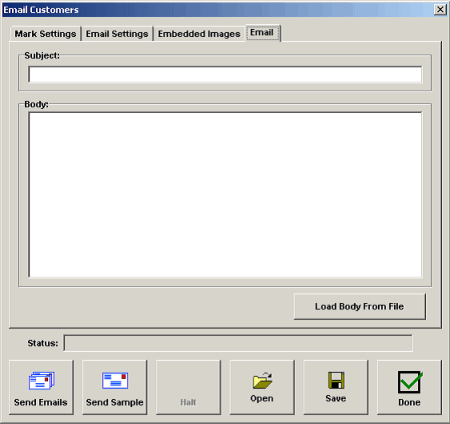Click Load Body From File button
This screenshot has width=450, height=424.
(x=360, y=306)
